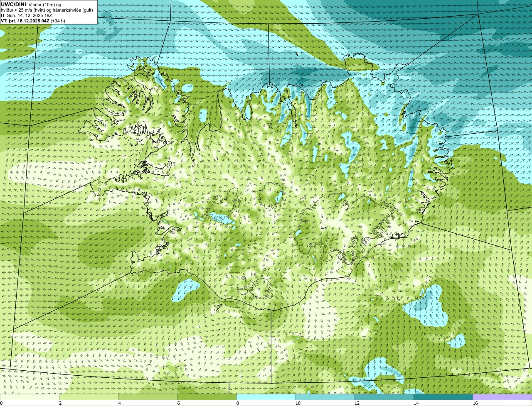532x406 pixels.
Task: Click the '16' label under the color bar
Action: 475,403
